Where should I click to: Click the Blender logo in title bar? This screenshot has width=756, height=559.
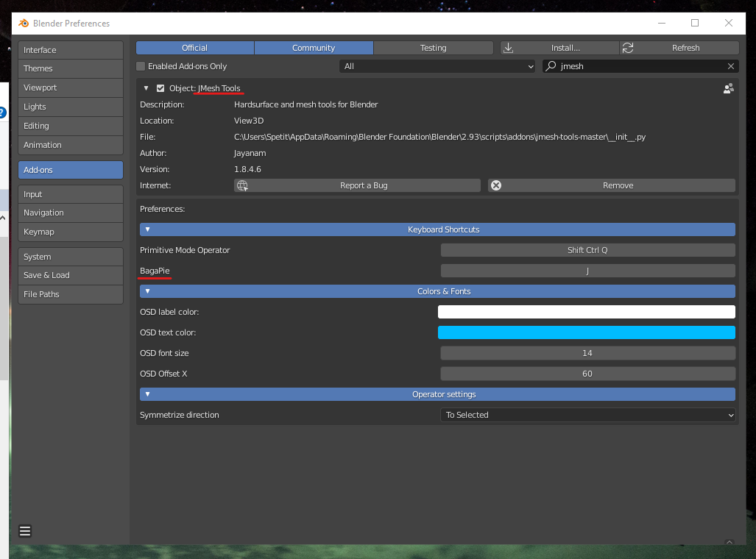pyautogui.click(x=23, y=23)
